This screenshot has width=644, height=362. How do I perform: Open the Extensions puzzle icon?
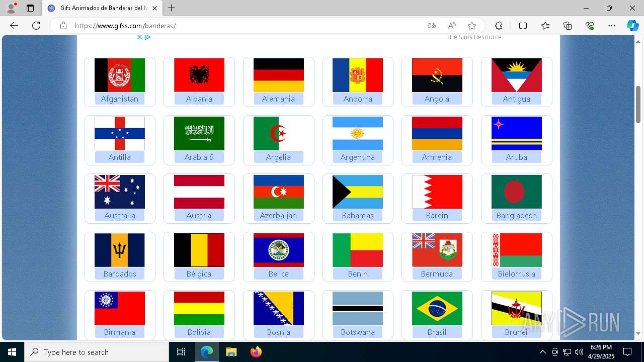click(499, 26)
